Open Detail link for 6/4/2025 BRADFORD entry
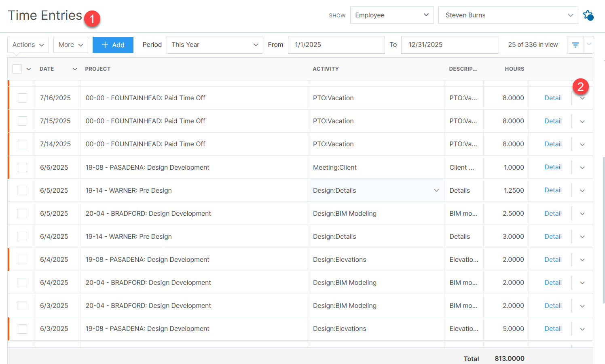The image size is (605, 364). click(x=553, y=282)
